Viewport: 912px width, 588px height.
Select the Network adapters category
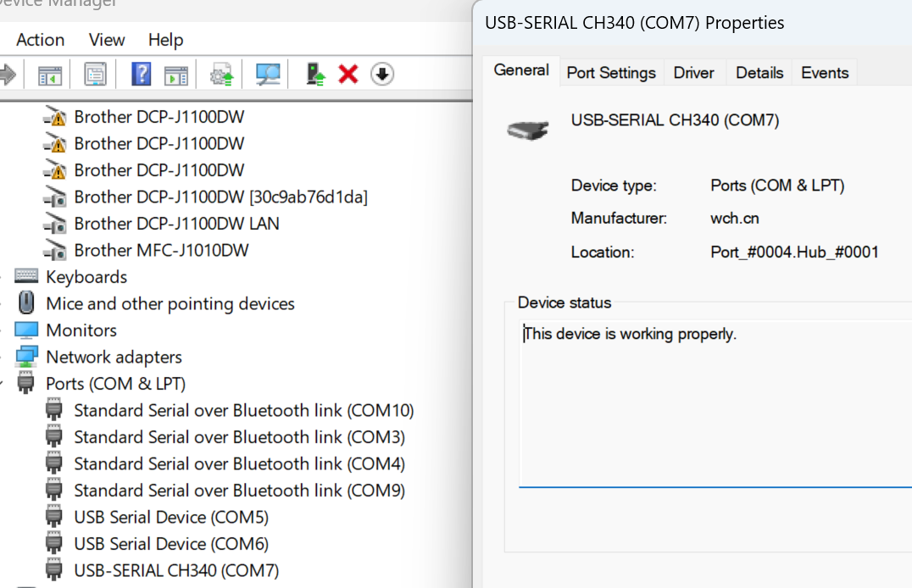pyautogui.click(x=114, y=357)
